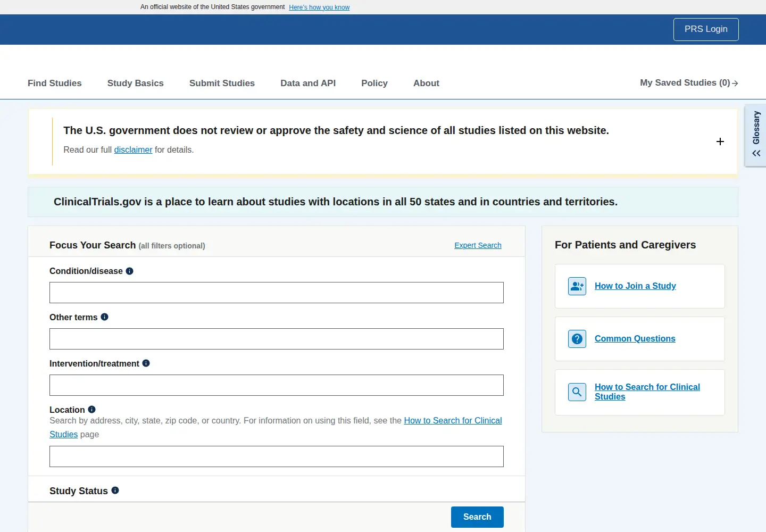Click the Study Status info icon
The width and height of the screenshot is (766, 532).
click(115, 490)
